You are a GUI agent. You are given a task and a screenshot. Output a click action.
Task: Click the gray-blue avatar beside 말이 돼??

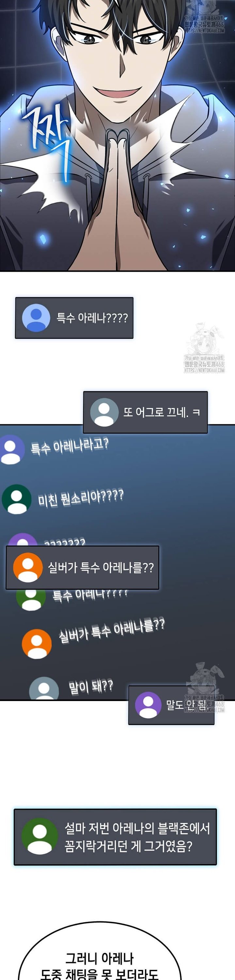point(44,688)
